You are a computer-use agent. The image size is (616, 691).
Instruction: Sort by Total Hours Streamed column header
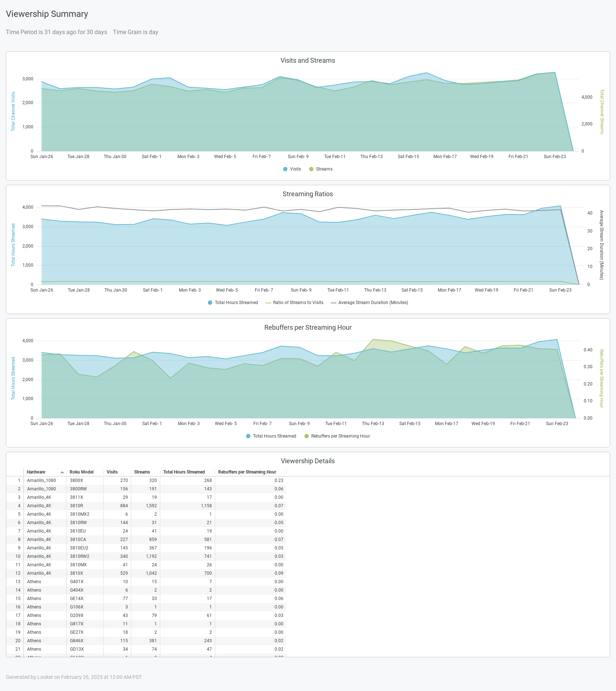coord(184,472)
